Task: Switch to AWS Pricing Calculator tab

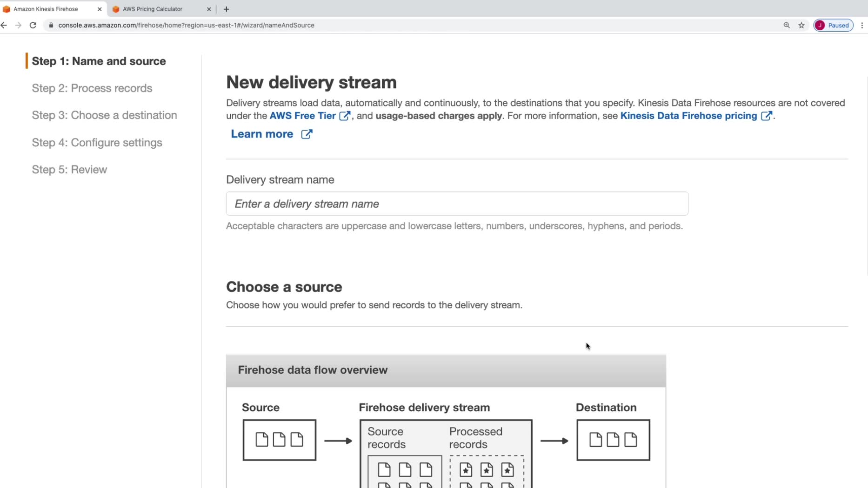Action: pyautogui.click(x=153, y=9)
